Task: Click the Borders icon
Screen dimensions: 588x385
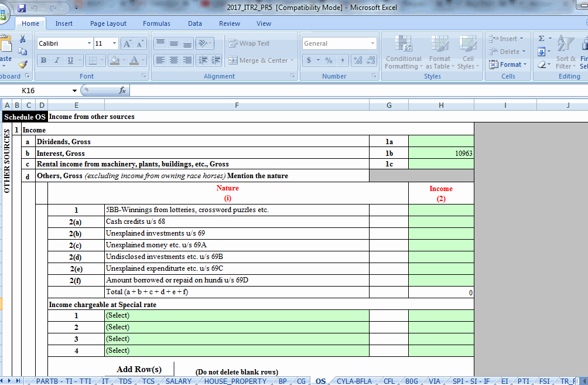Action: 93,60
